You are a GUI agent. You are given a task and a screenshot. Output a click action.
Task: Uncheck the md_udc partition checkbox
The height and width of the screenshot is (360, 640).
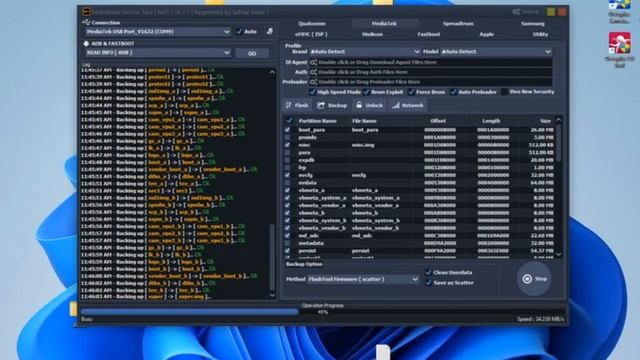287,236
